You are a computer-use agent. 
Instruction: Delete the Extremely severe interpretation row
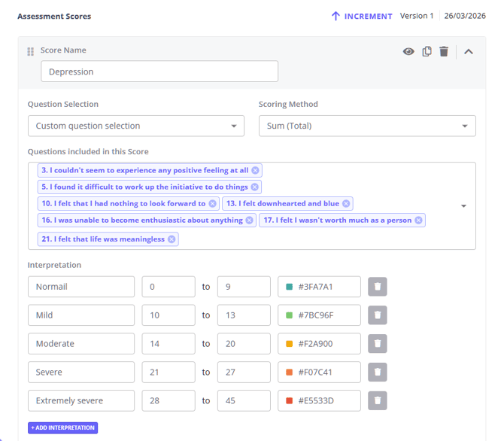point(378,401)
